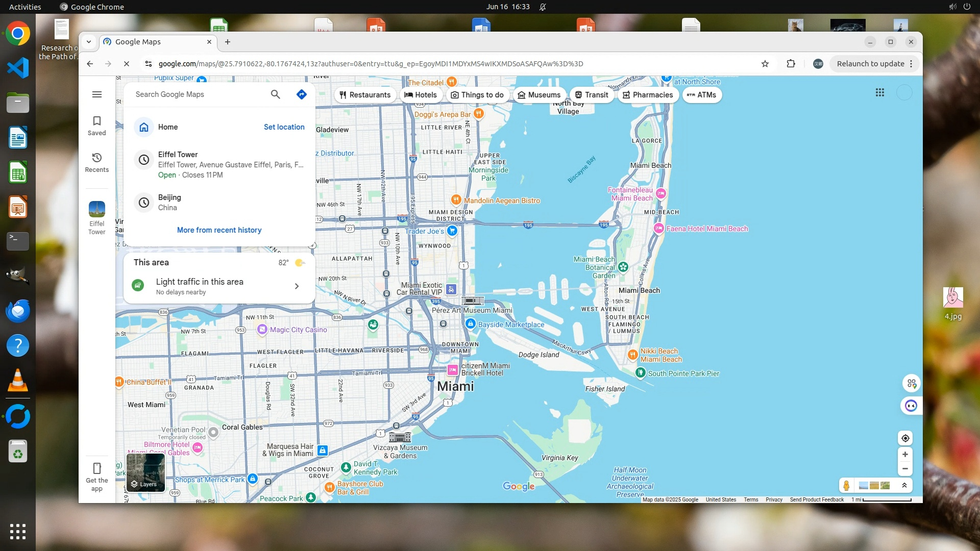The image size is (980, 551).
Task: Open the Saved places icon
Action: coord(97,126)
